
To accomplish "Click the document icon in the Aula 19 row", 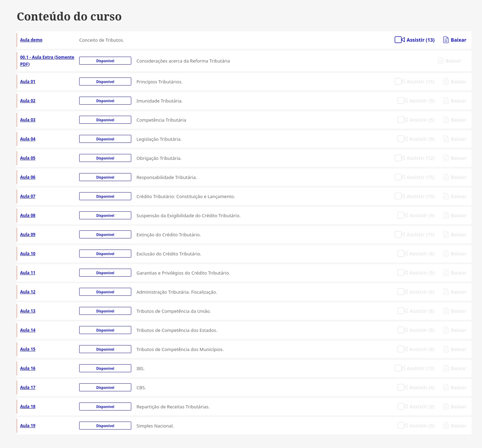I will click(446, 426).
